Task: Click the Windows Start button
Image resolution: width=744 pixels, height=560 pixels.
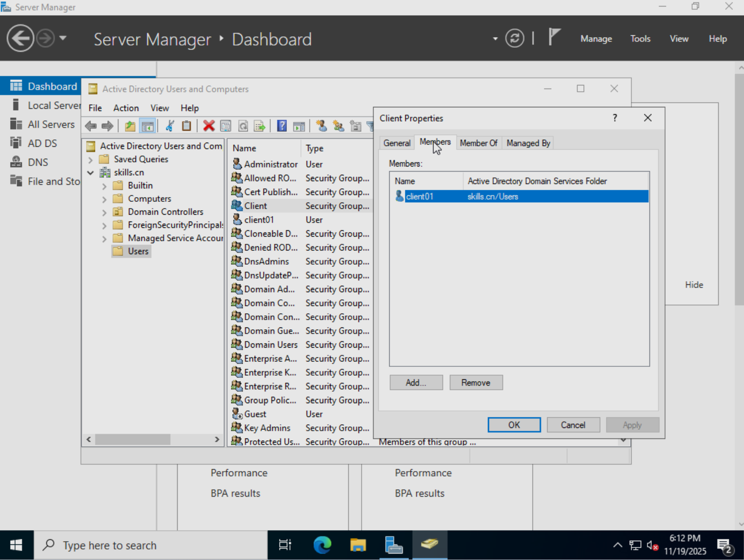Action: click(x=17, y=545)
